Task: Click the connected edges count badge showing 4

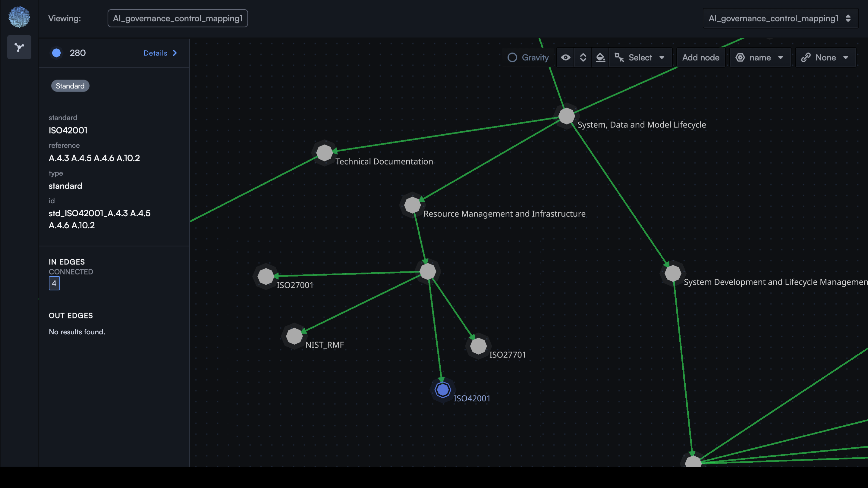Action: [x=54, y=283]
